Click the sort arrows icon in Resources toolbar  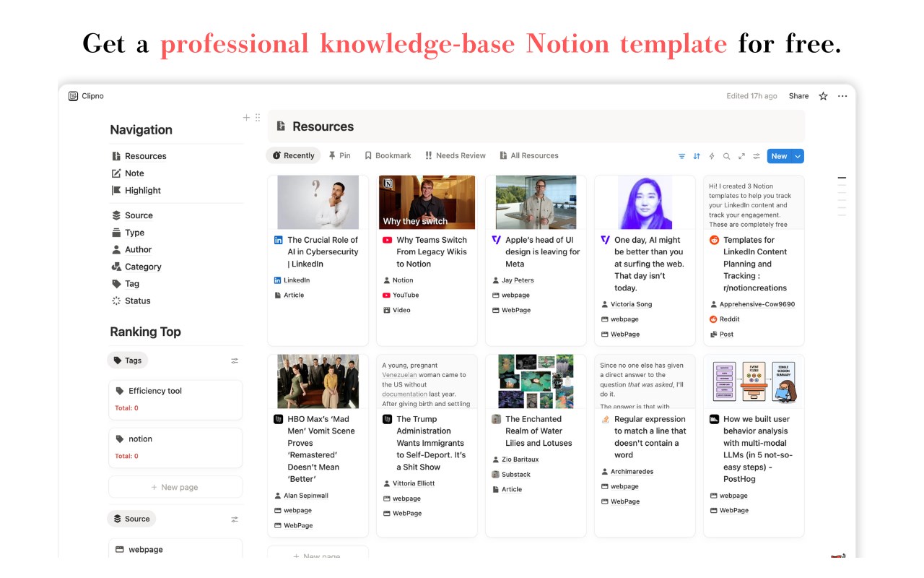[x=697, y=156]
